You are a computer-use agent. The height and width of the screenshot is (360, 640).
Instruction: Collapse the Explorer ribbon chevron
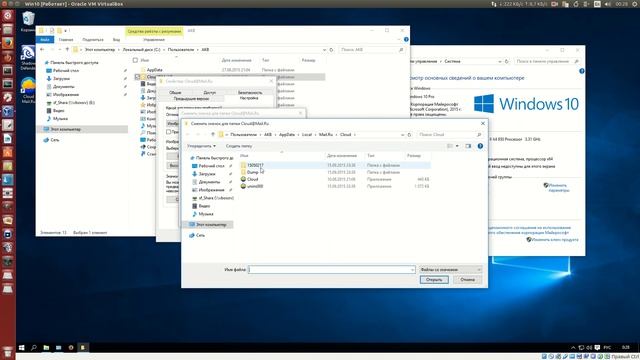(x=399, y=40)
